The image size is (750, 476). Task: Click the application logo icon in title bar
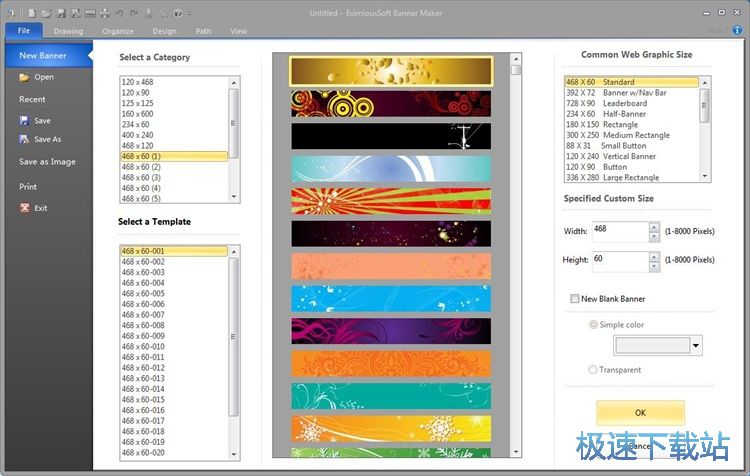[x=11, y=13]
